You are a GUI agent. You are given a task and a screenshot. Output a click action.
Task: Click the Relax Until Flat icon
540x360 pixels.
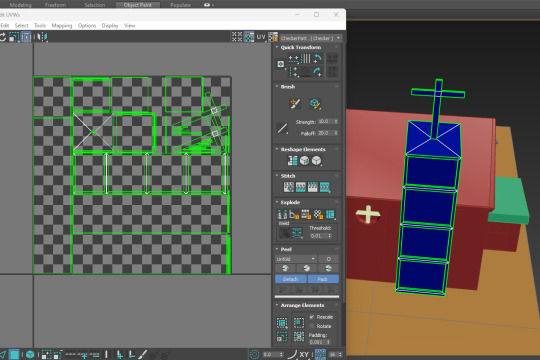304,161
